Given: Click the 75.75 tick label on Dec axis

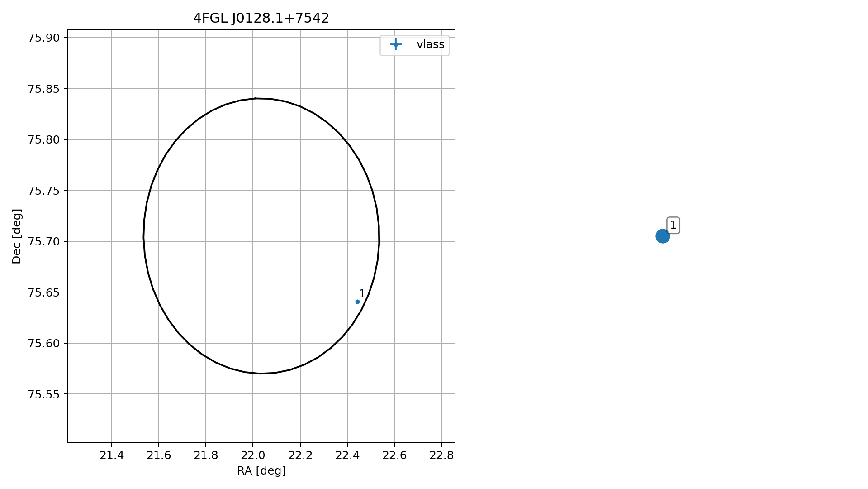Looking at the screenshot, I should click(44, 191).
